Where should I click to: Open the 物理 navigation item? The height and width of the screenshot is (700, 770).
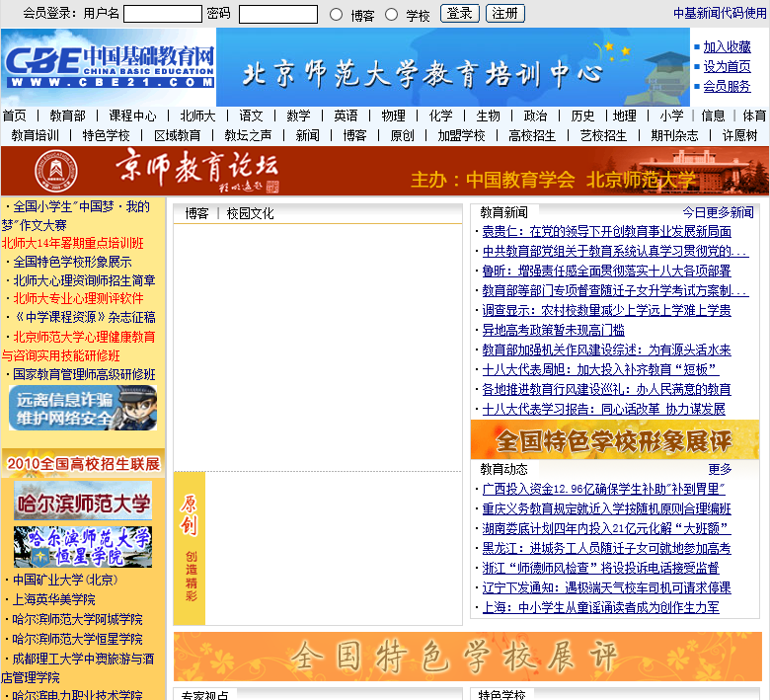click(x=393, y=116)
